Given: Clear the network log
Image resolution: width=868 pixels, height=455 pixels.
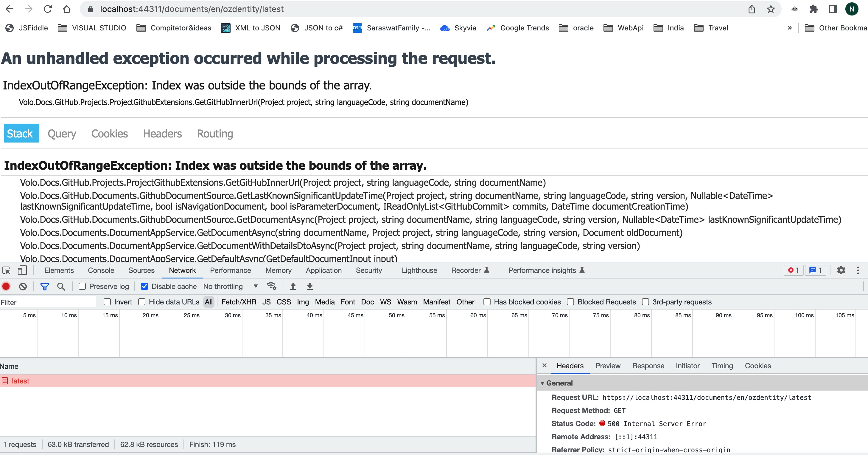Looking at the screenshot, I should [23, 286].
